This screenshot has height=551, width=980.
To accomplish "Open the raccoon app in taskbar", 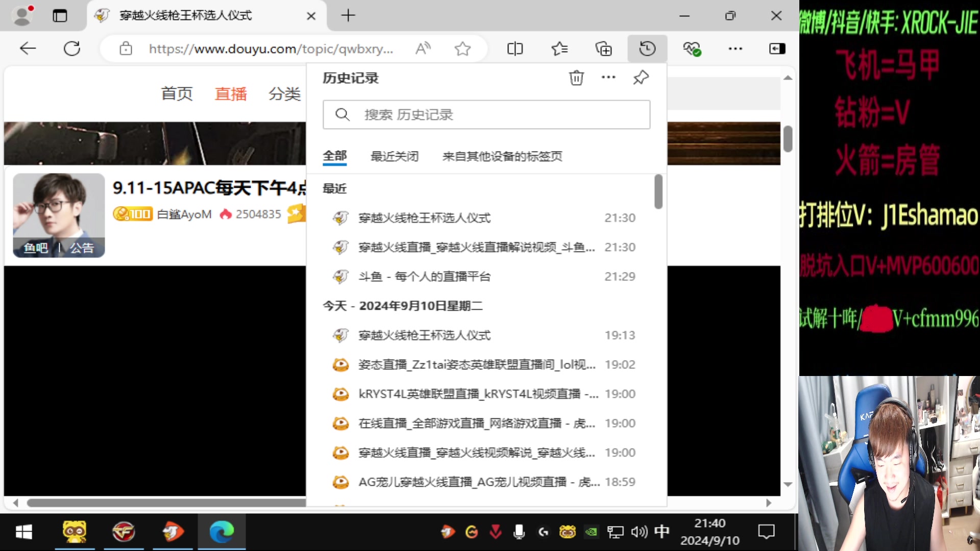I will 75,532.
